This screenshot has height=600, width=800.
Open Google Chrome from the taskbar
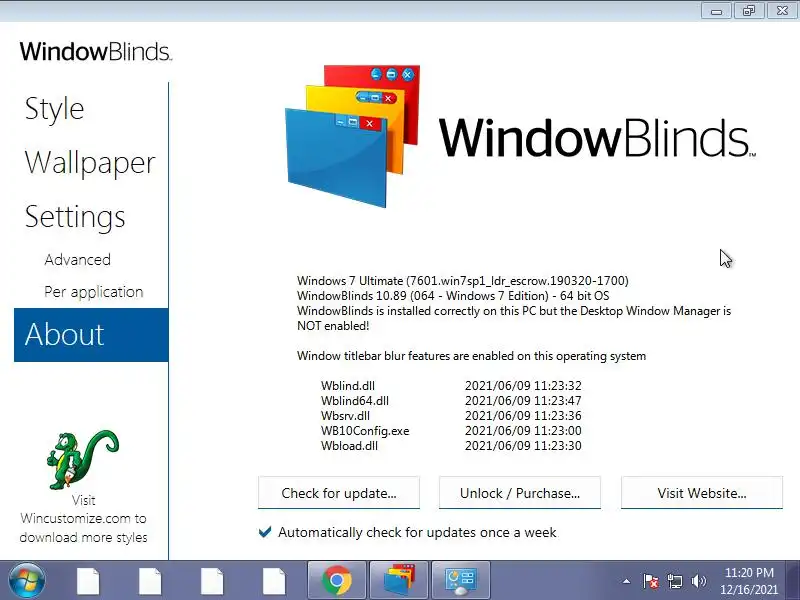(x=337, y=581)
